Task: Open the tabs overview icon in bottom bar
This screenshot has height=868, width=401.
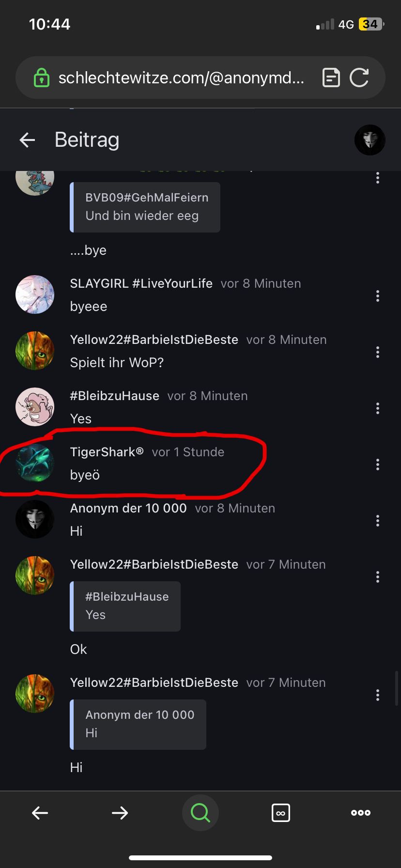Action: tap(281, 812)
